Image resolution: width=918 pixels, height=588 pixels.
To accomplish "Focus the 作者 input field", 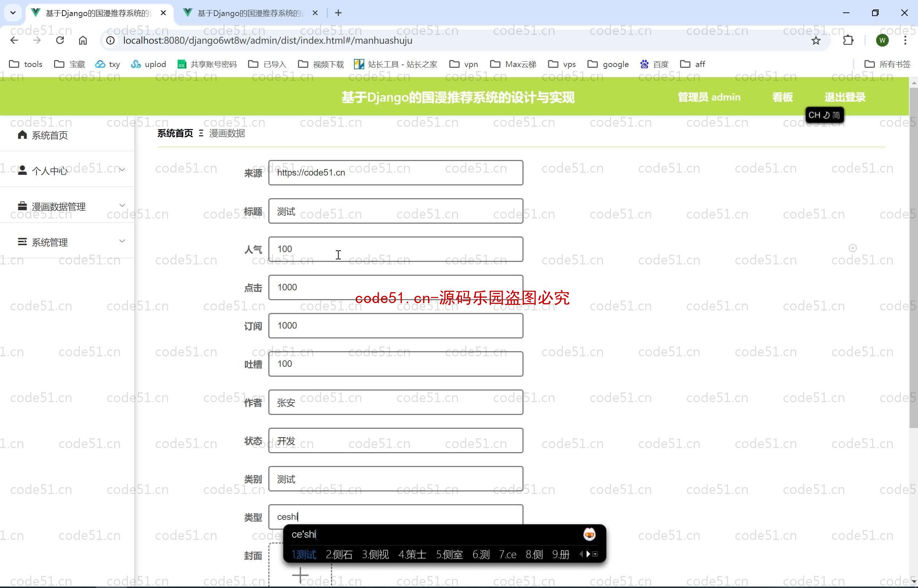I will (x=396, y=402).
